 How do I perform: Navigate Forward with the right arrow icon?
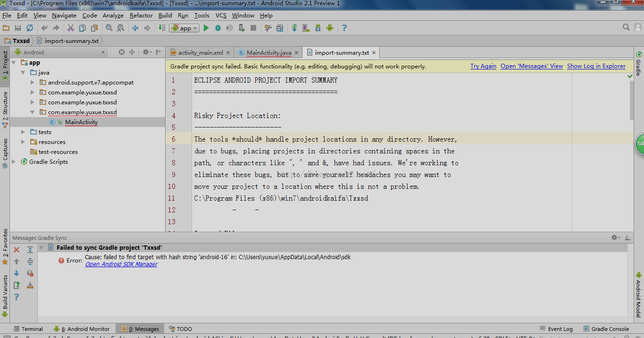tap(147, 28)
